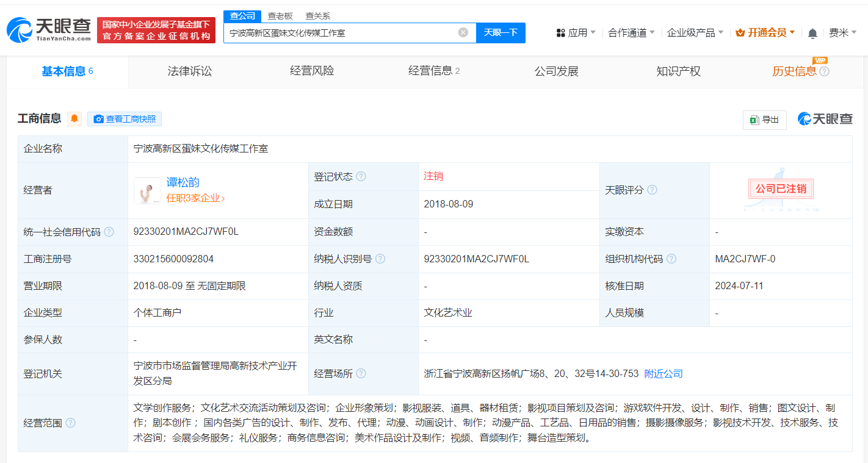Click the orange alert bell beside 工商信息
Image resolution: width=868 pixels, height=463 pixels.
pyautogui.click(x=74, y=119)
